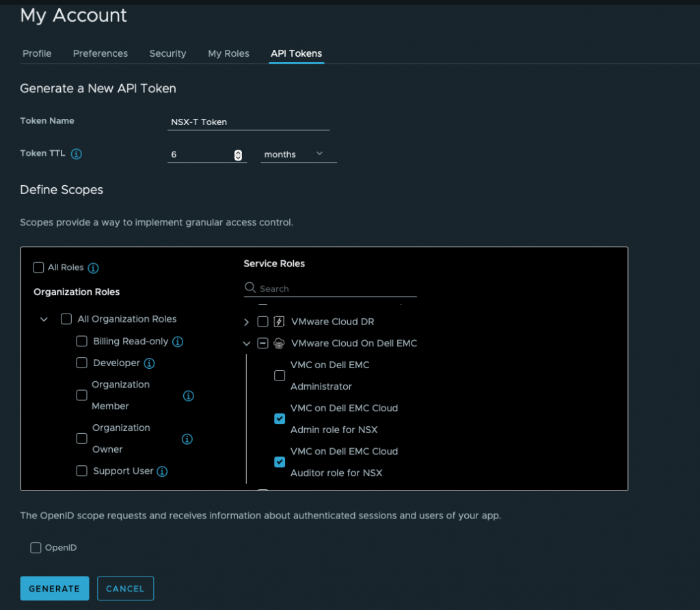Image resolution: width=700 pixels, height=610 pixels.
Task: Switch to the Security tab
Action: pos(167,53)
